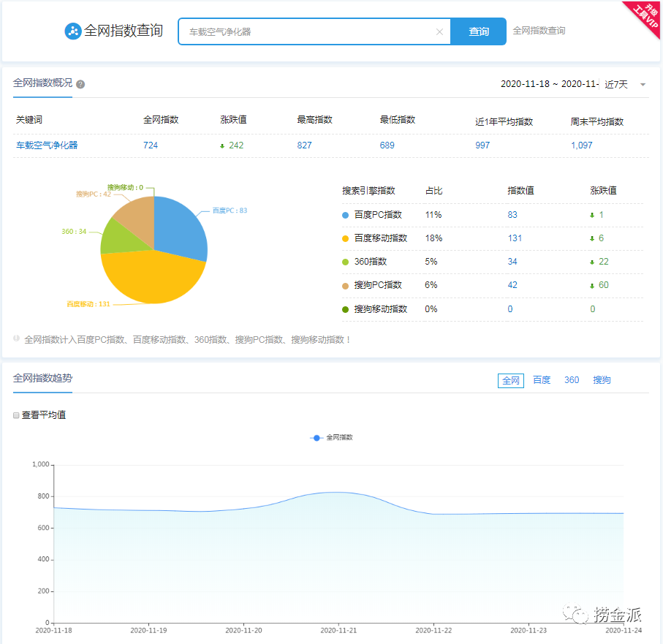The width and height of the screenshot is (663, 644).
Task: Enable the 查看平均值 checkbox
Action: (x=17, y=415)
